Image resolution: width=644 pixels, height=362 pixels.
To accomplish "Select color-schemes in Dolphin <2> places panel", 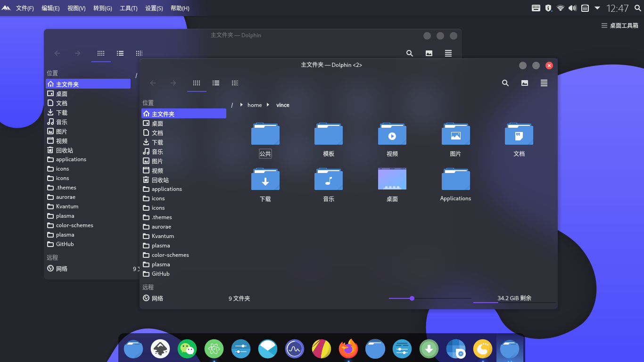I will point(184,255).
